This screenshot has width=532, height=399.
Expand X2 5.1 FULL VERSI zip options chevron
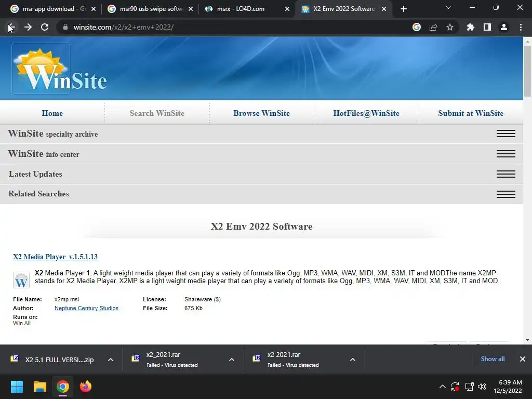111,360
